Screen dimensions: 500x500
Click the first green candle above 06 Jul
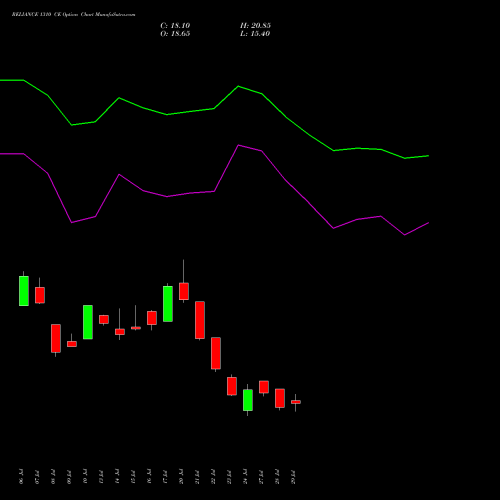24,291
